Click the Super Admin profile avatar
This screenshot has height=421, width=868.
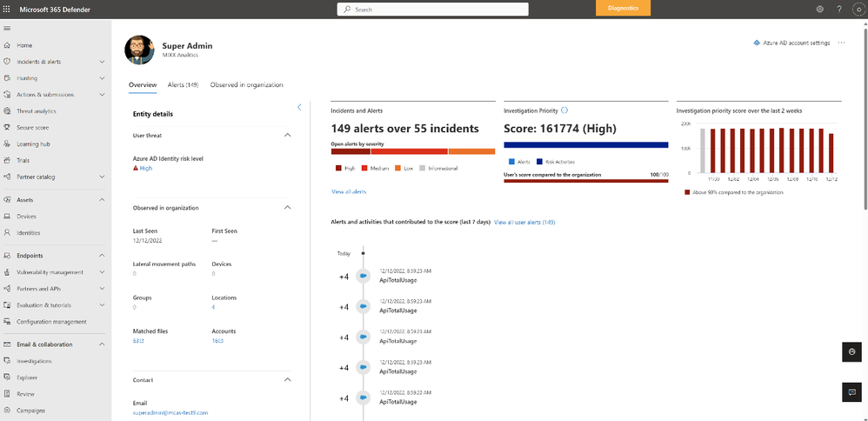[x=139, y=50]
